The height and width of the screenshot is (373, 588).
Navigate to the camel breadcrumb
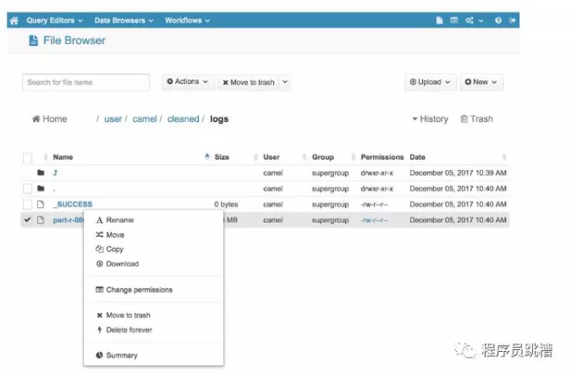[x=145, y=118]
